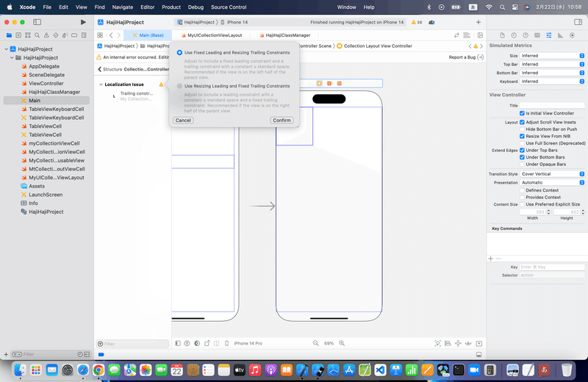Viewport: 588px width, 382px height.
Task: Open the Breakpoint navigator icon
Action: [x=74, y=35]
